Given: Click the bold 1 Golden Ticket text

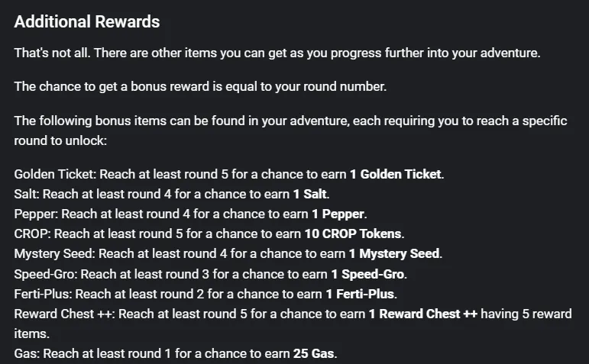Looking at the screenshot, I should [396, 174].
